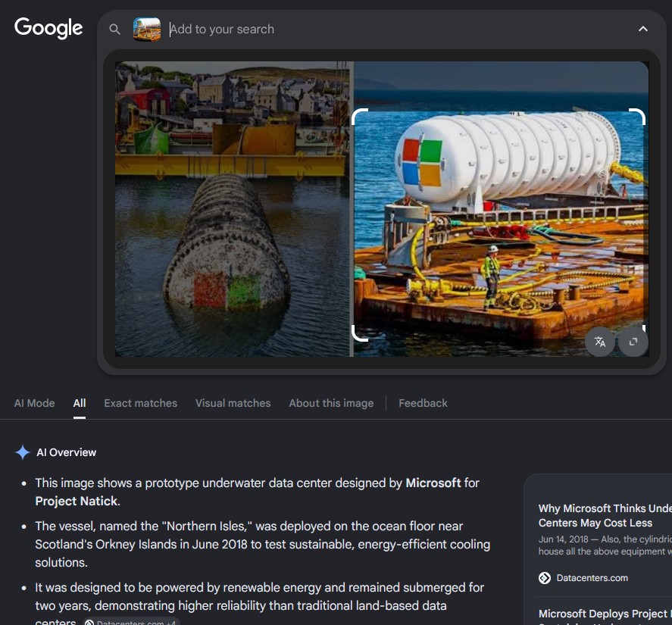672x625 pixels.
Task: Collapse the image panel with the chevron
Action: pos(643,29)
